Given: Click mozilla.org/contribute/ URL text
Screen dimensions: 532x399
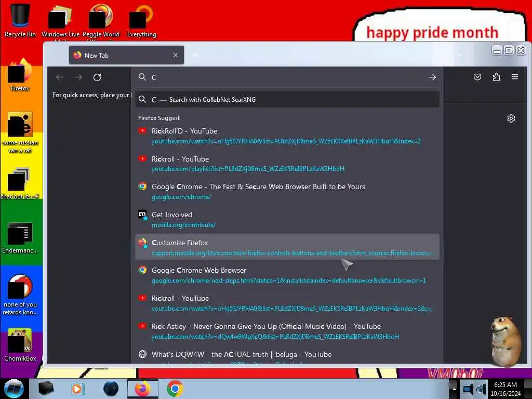Looking at the screenshot, I should (x=183, y=225).
